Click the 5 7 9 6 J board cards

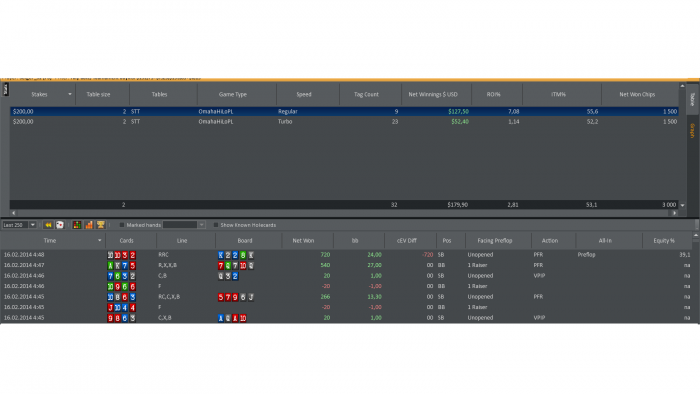tap(236, 297)
